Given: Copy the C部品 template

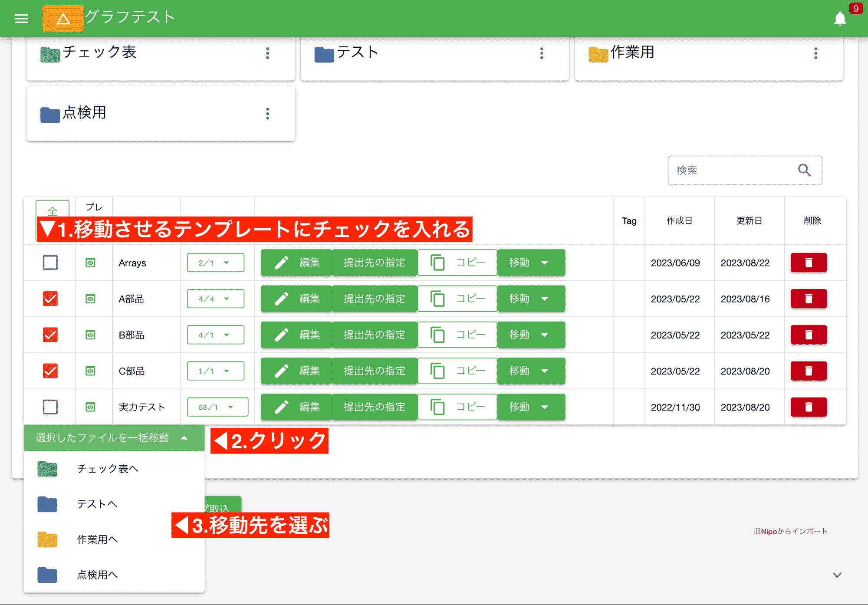Looking at the screenshot, I should point(457,371).
